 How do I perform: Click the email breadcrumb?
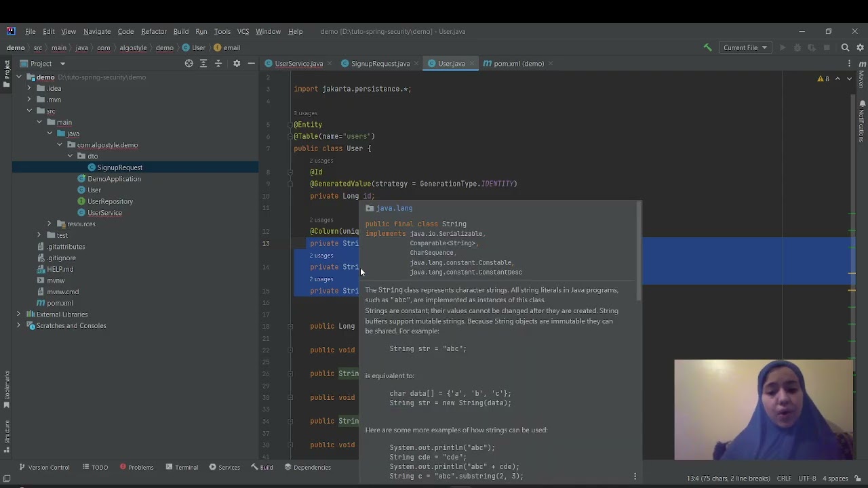[x=232, y=47]
